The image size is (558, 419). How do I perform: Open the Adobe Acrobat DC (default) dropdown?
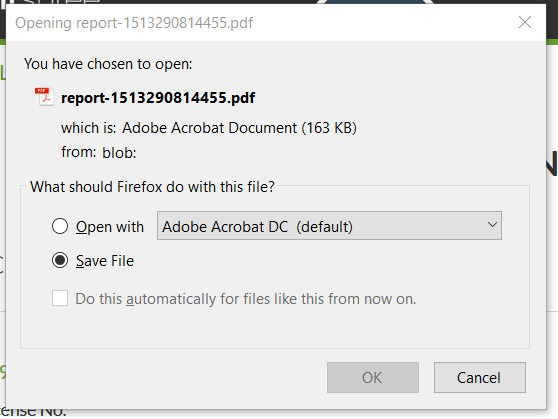pyautogui.click(x=329, y=226)
